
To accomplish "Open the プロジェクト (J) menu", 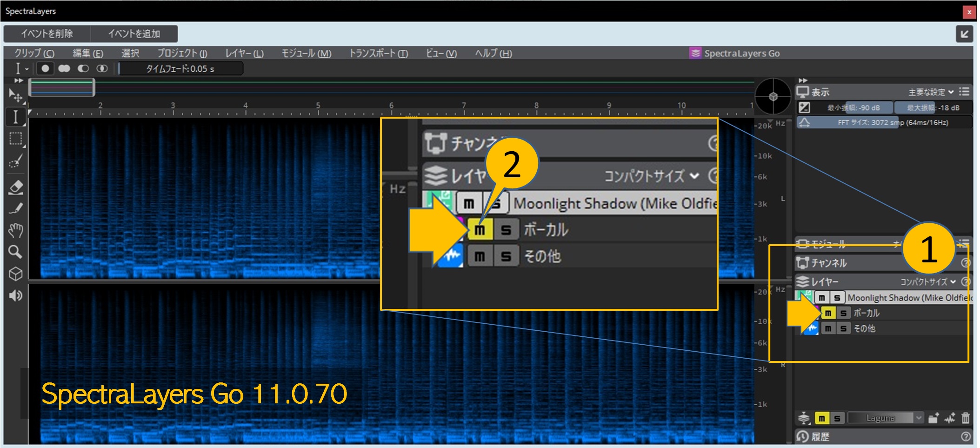I will click(x=182, y=53).
